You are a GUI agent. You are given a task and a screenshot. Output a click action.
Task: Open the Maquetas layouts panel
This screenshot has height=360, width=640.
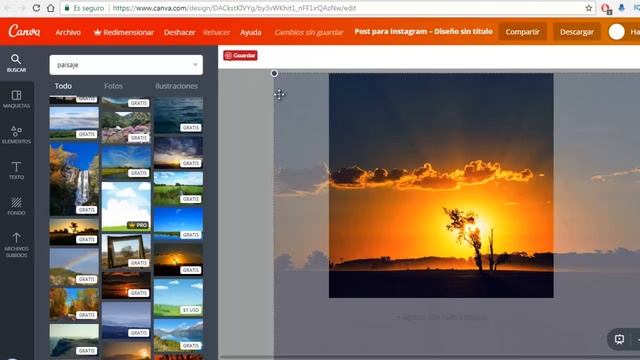(16, 99)
